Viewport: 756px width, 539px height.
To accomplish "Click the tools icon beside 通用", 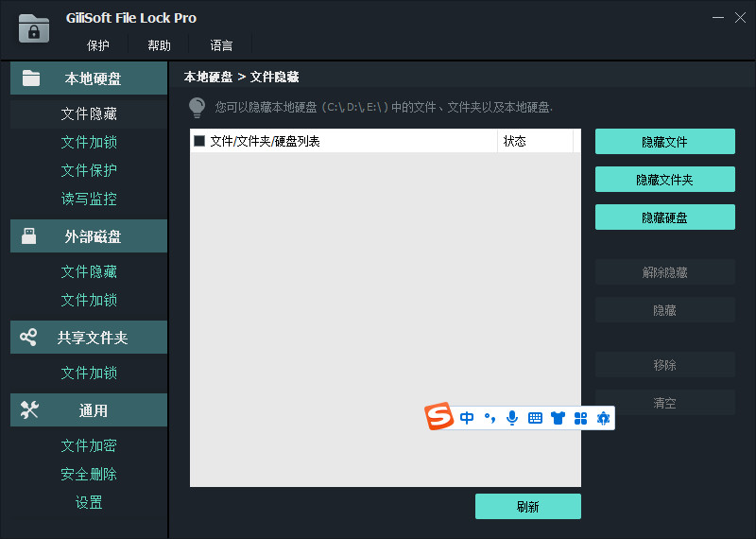I will (29, 410).
